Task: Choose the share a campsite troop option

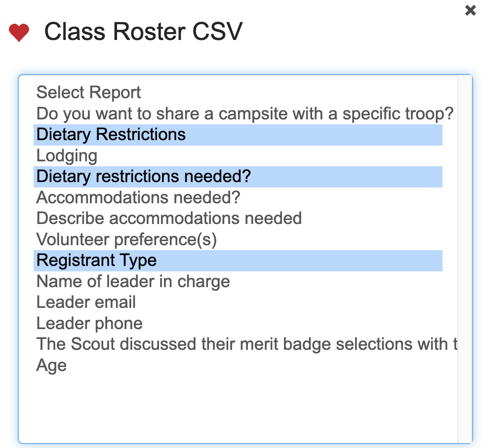Action: pyautogui.click(x=244, y=113)
